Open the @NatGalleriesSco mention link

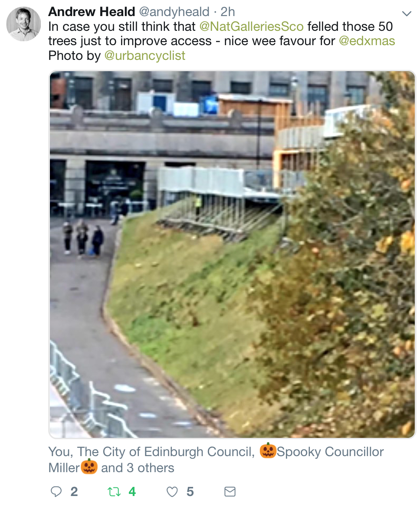click(252, 26)
